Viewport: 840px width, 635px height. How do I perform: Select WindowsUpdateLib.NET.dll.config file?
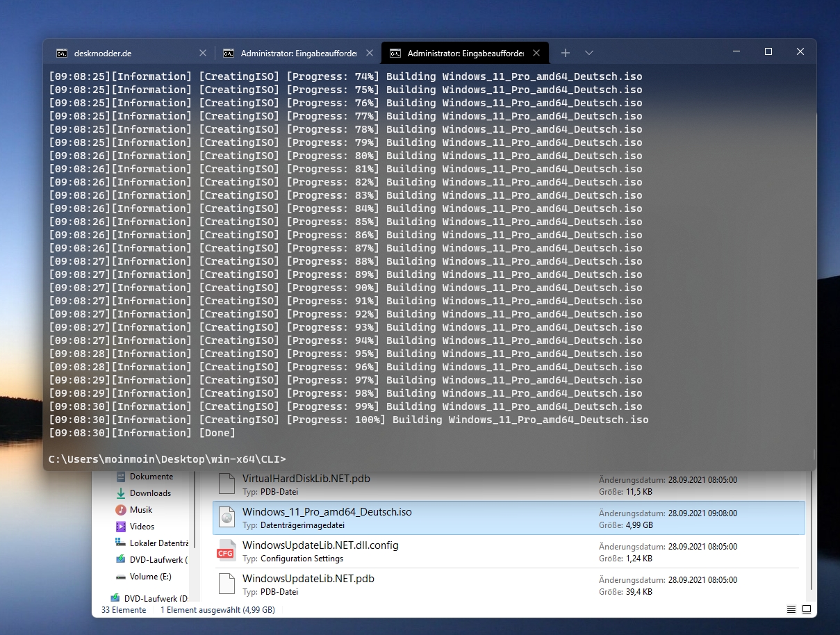click(509, 552)
